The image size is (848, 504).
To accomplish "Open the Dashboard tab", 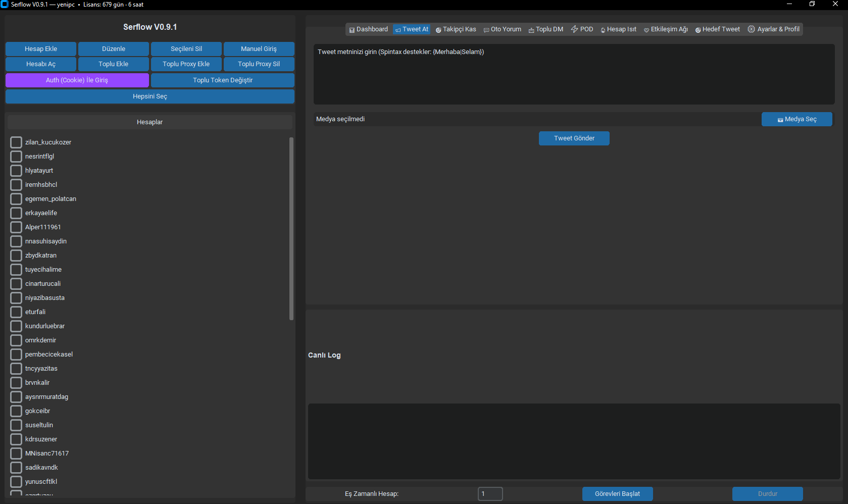I will 369,29.
